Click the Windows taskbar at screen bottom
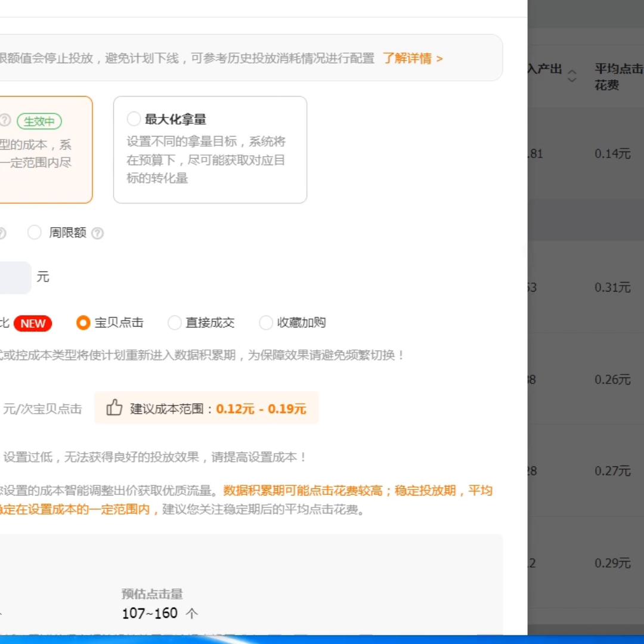 [322, 640]
